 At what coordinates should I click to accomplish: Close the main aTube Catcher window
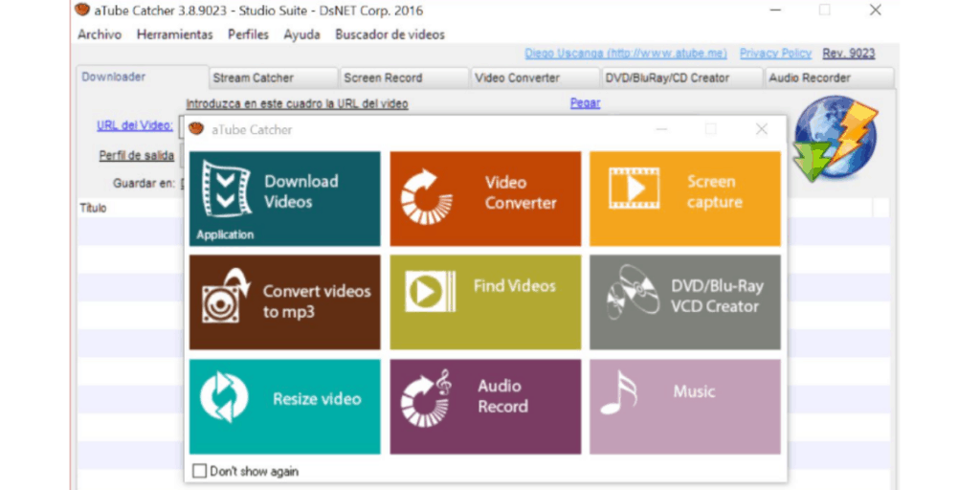pyautogui.click(x=875, y=10)
